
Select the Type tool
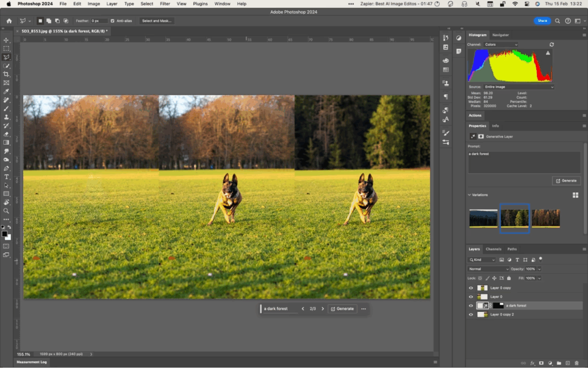(x=6, y=177)
